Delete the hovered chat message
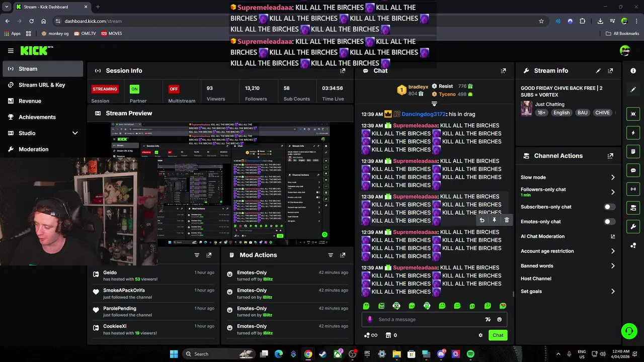The width and height of the screenshot is (644, 362). [507, 220]
